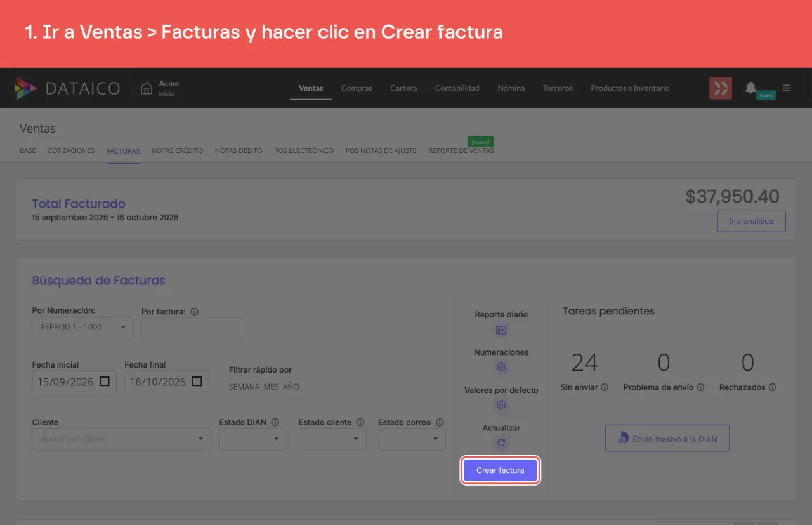Screen dimensions: 812x525
Task: Open the Contabilidad menu
Action: tap(457, 88)
